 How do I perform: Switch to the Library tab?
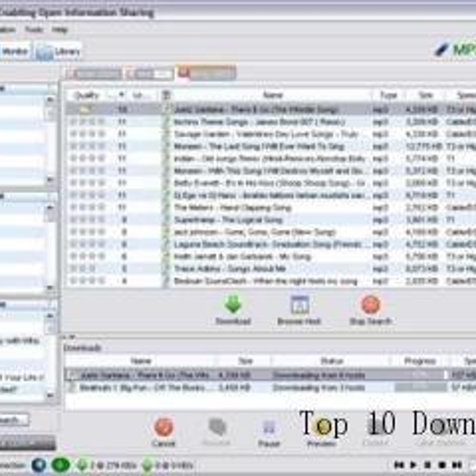58,52
